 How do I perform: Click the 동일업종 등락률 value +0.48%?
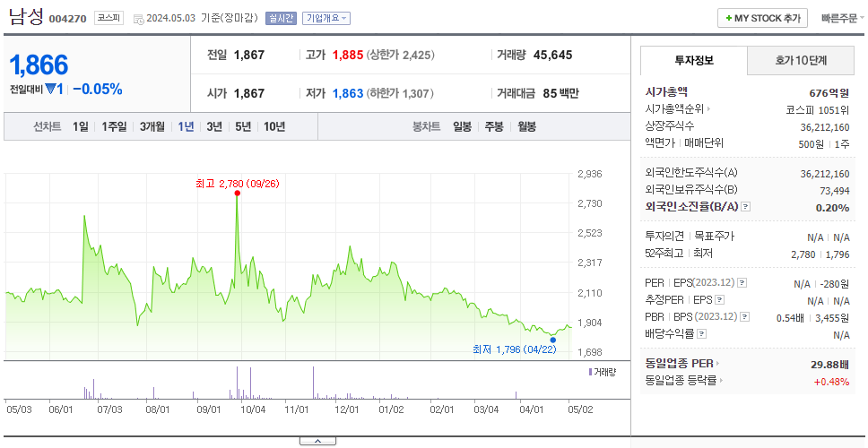(831, 382)
